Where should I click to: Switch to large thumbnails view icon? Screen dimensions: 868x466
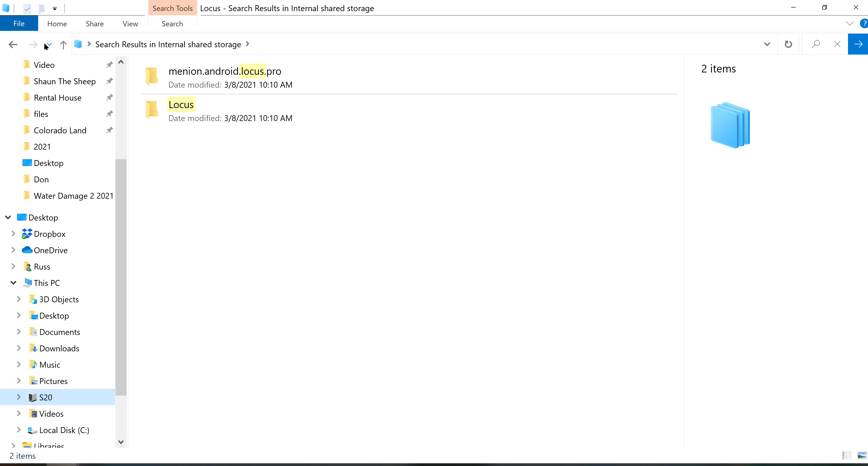pos(862,455)
